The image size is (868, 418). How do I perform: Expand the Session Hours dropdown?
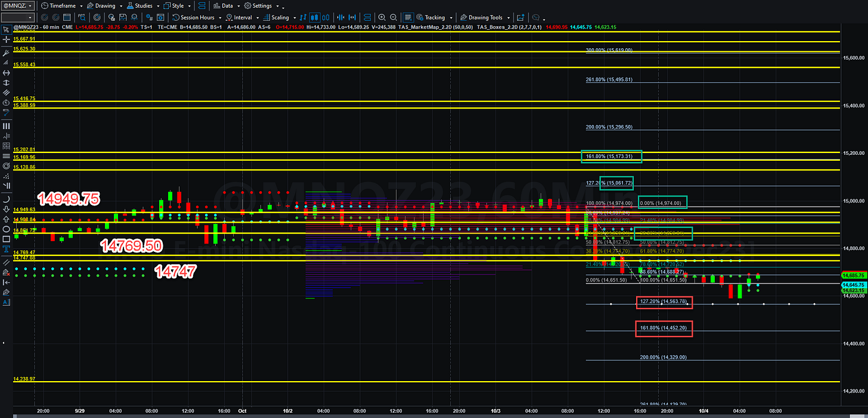tap(197, 17)
